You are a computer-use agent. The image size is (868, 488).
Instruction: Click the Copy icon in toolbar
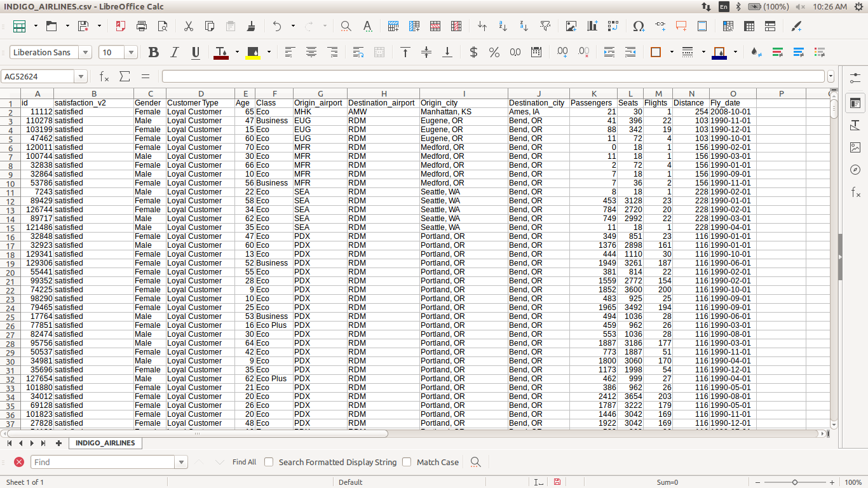coord(210,26)
